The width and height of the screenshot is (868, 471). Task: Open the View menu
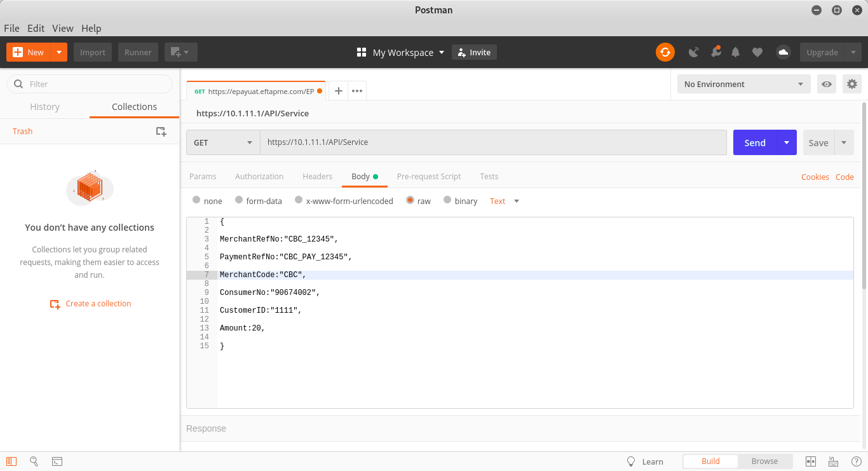pos(63,28)
